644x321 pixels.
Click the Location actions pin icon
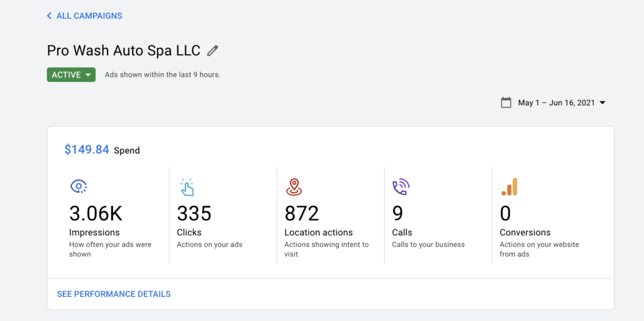pos(294,187)
